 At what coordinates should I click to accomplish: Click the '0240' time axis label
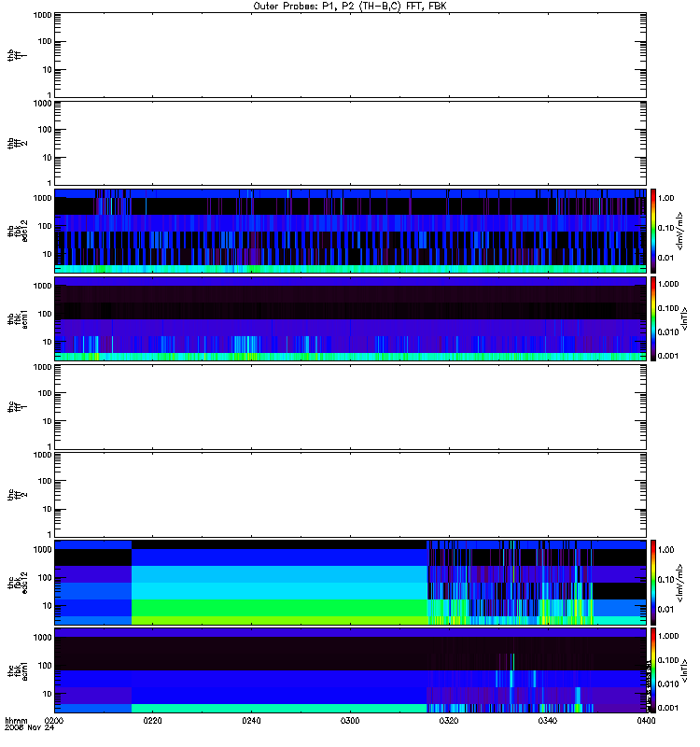(x=251, y=720)
